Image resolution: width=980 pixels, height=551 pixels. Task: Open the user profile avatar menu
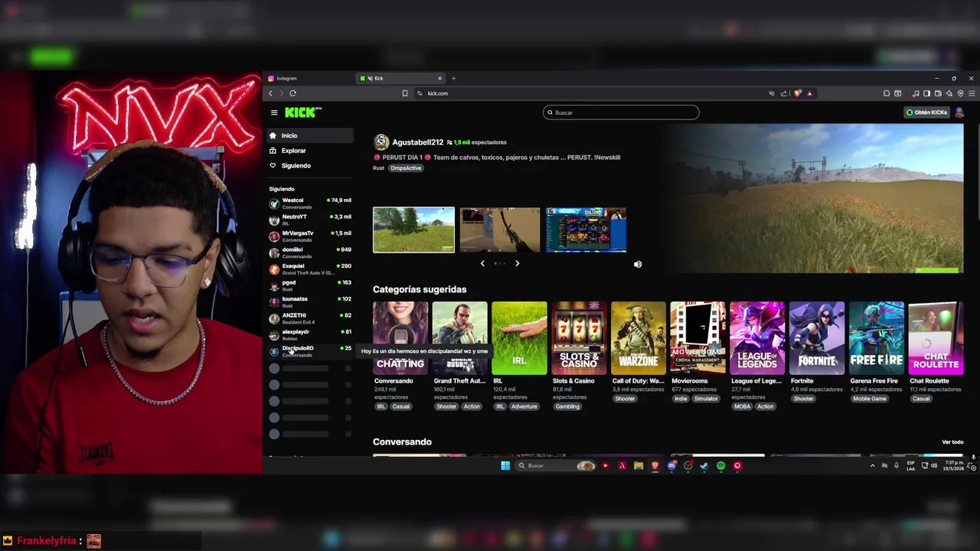click(959, 112)
